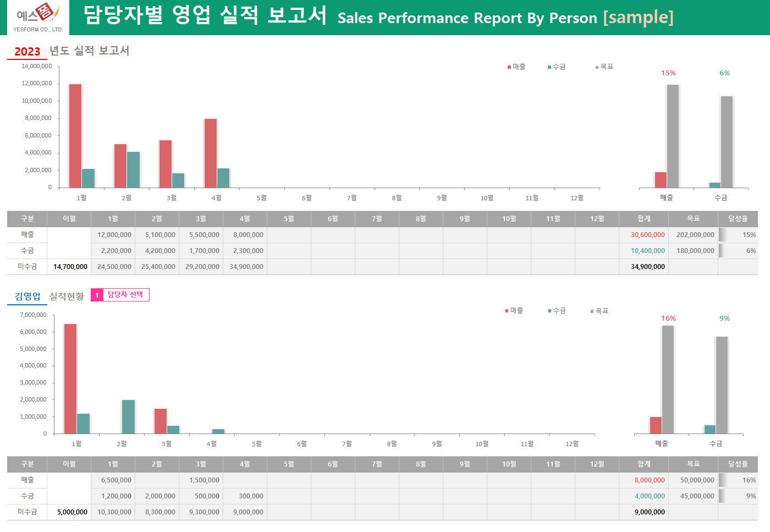Screen dimensions: 770x532
Task: Click the gray 목표 bar labeled 16%
Action: tap(668, 380)
